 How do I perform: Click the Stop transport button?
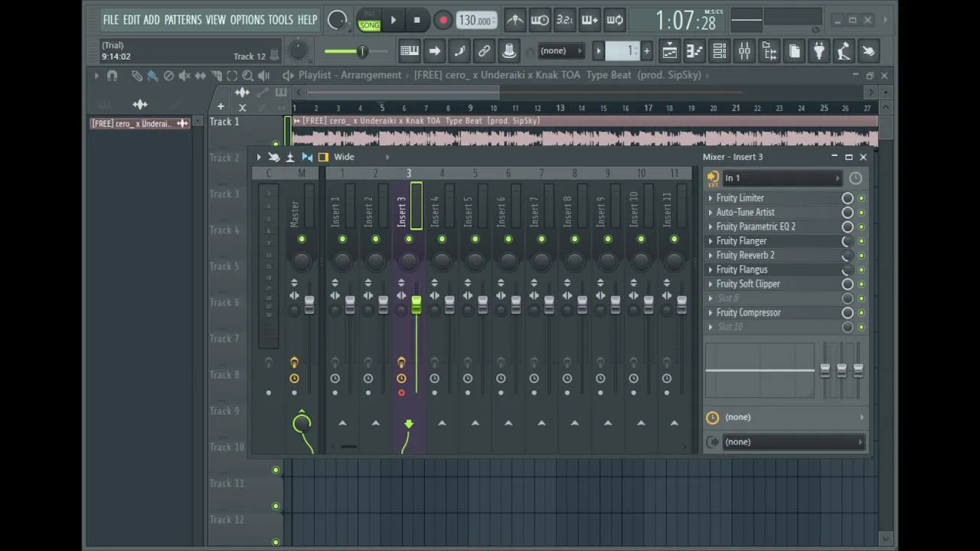click(416, 21)
